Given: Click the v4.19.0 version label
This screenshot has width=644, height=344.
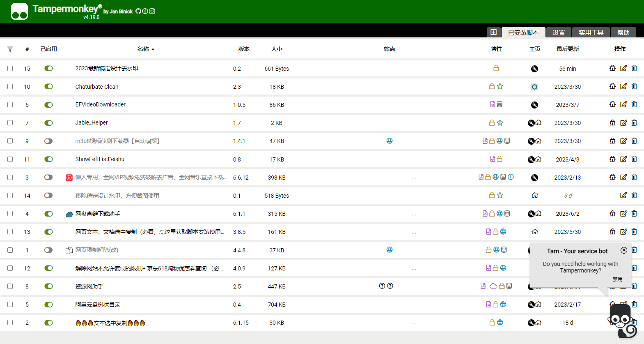Looking at the screenshot, I should click(x=92, y=17).
